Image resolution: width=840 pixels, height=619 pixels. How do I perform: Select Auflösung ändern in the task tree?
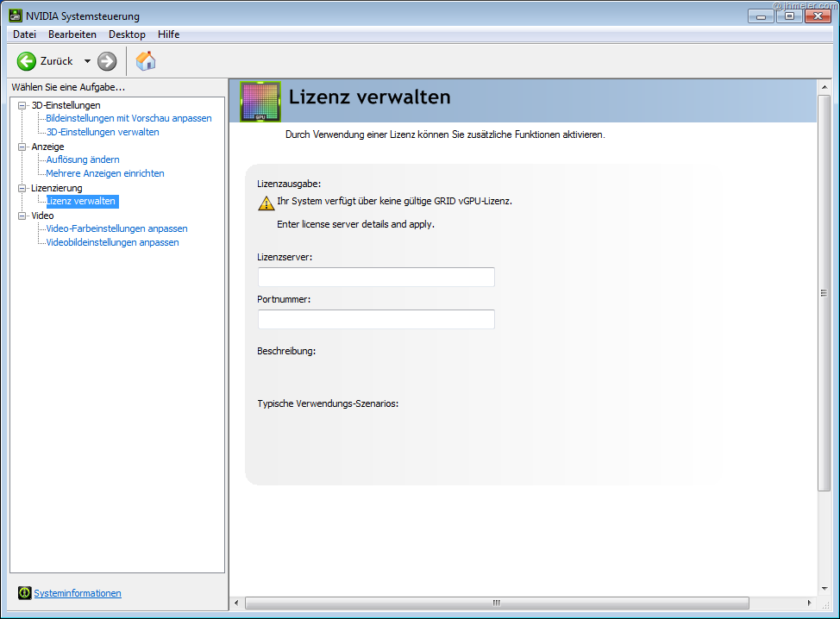(x=83, y=159)
